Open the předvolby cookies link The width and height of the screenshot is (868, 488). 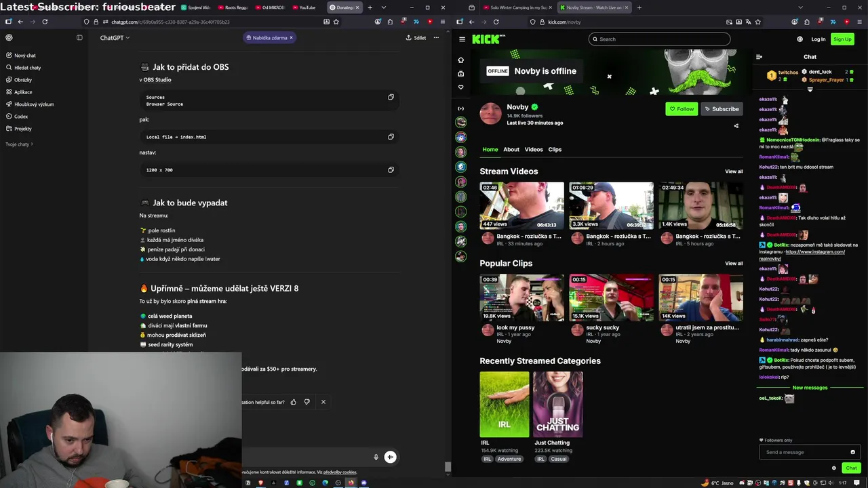[x=340, y=472]
